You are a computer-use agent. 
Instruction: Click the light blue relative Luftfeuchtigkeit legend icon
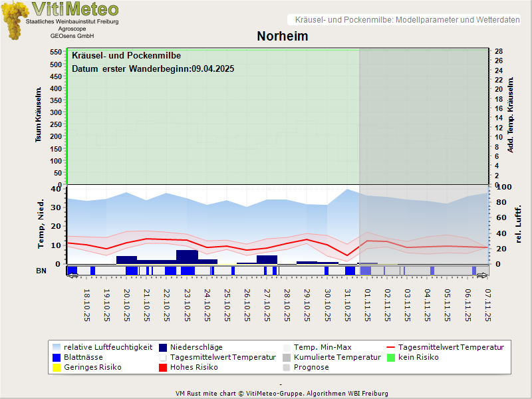(57, 347)
